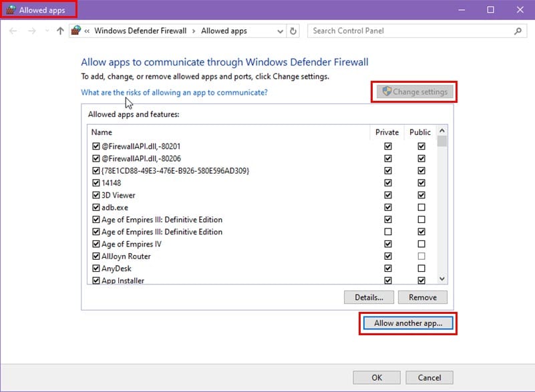Click the list scroll down arrow
Viewport: 535px width, 392px height.
point(442,278)
